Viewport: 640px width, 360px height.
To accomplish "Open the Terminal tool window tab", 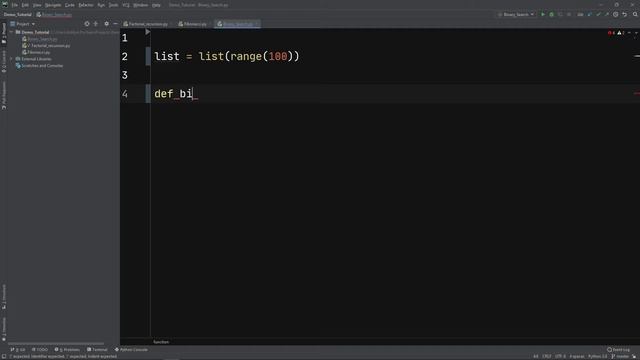I will [x=97, y=349].
